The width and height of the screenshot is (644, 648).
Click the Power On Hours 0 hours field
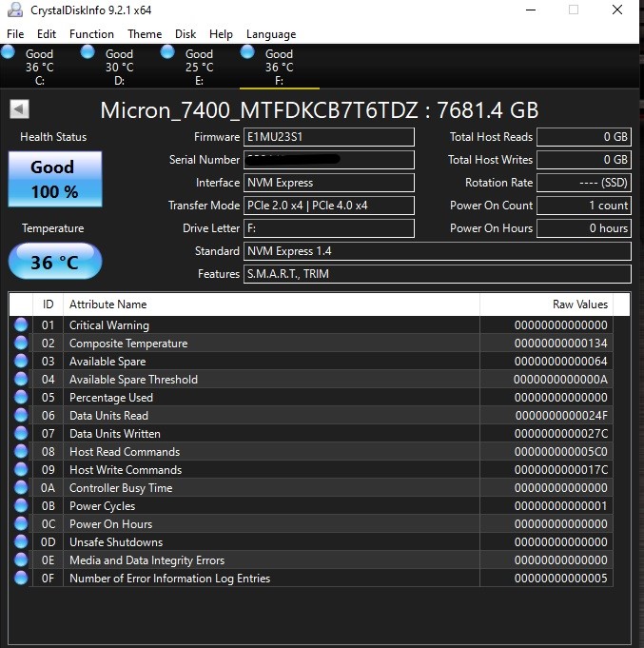point(584,228)
